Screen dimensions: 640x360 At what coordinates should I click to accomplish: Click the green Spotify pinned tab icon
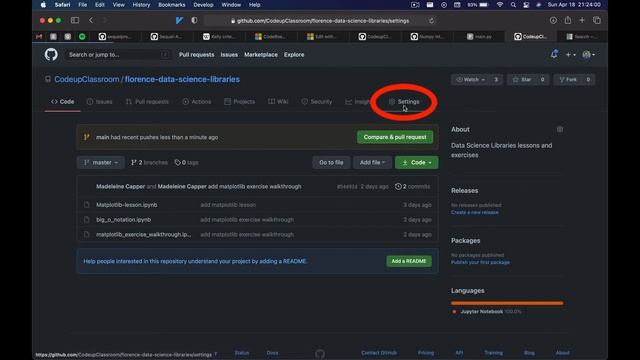82,37
